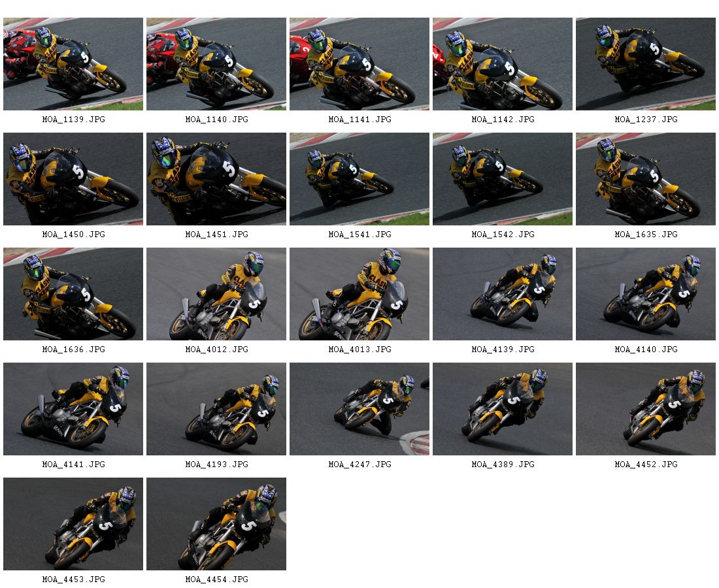This screenshot has width=719, height=588.
Task: Open the MOA_4012.JPG thumbnail
Action: point(216,294)
